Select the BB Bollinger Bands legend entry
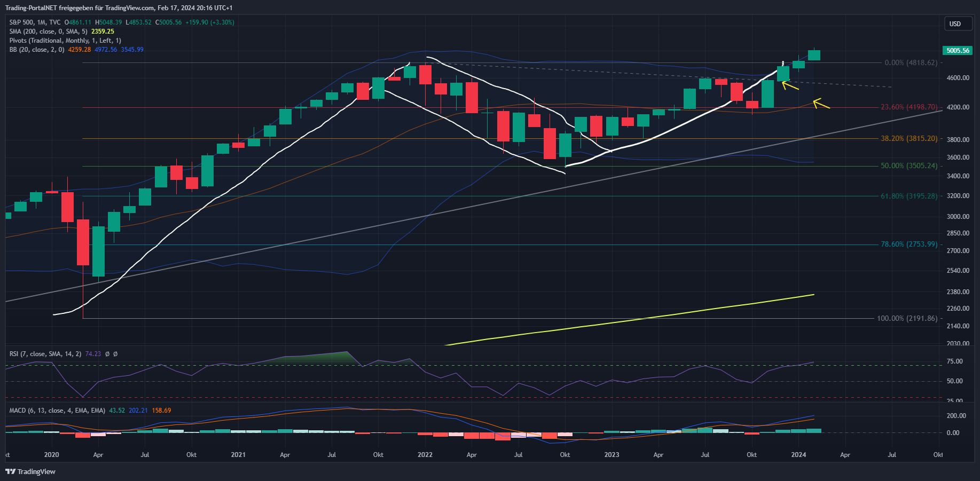 point(36,50)
